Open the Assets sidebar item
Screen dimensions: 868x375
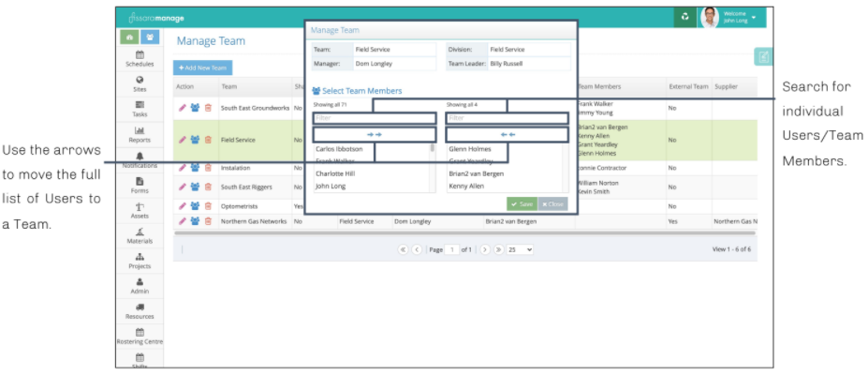pyautogui.click(x=140, y=211)
